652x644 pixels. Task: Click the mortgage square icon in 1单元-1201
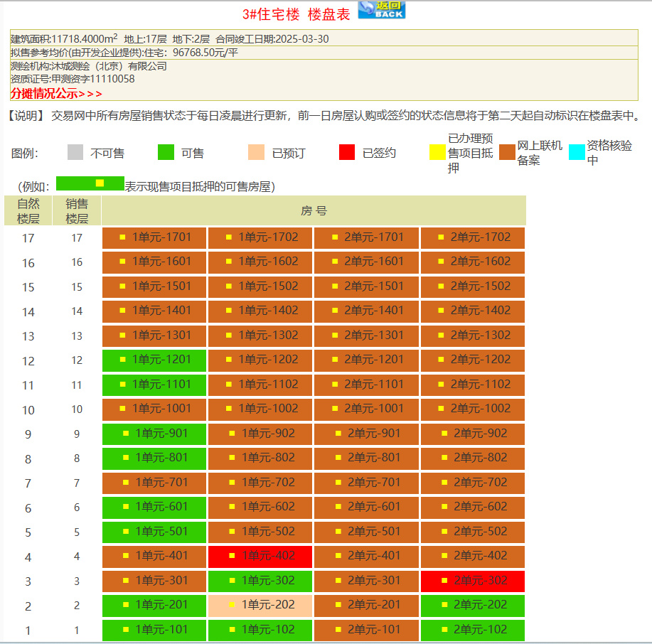coord(123,360)
